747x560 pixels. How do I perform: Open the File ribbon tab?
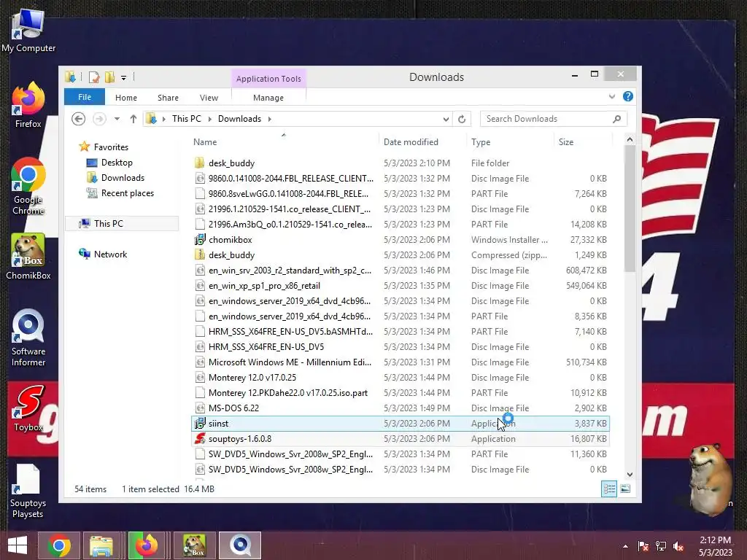(85, 97)
